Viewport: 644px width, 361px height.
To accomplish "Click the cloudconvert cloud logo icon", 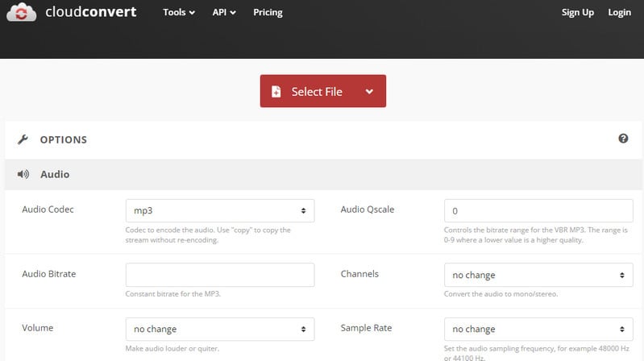I will (x=21, y=12).
